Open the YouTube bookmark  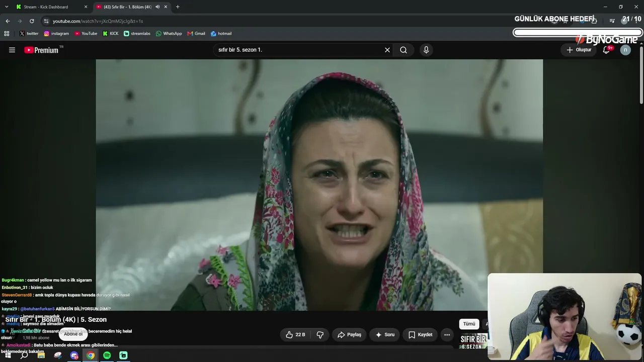[86, 34]
